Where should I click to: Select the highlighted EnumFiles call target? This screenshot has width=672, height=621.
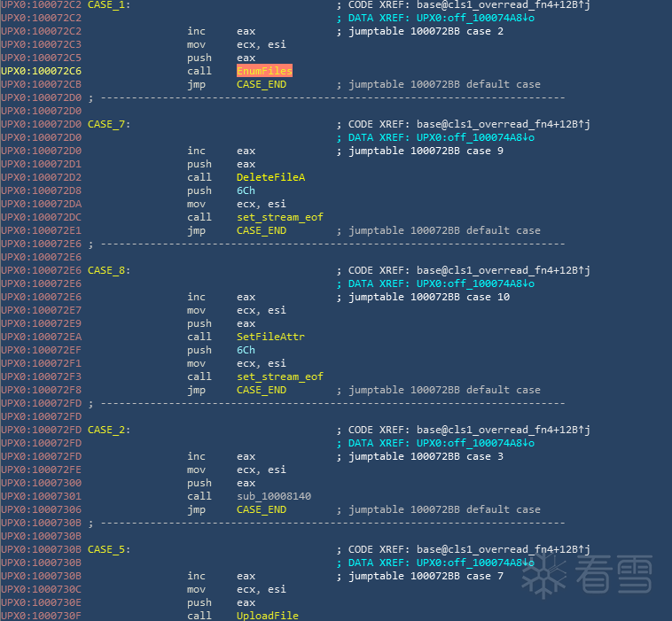tap(264, 71)
